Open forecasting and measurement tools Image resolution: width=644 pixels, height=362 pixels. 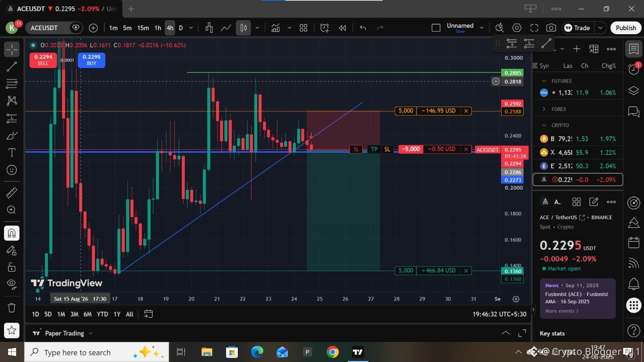click(x=12, y=118)
